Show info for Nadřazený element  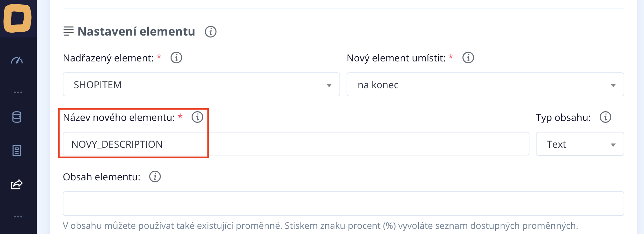tap(176, 58)
